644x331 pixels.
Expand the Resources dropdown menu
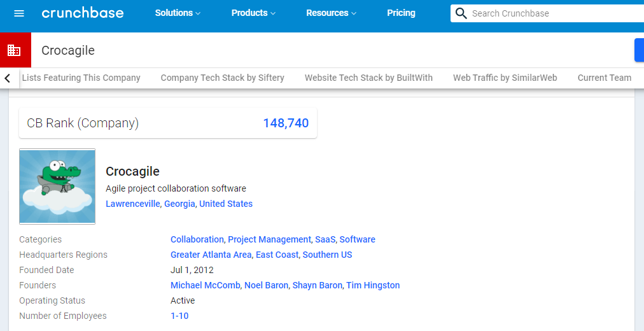(x=332, y=13)
